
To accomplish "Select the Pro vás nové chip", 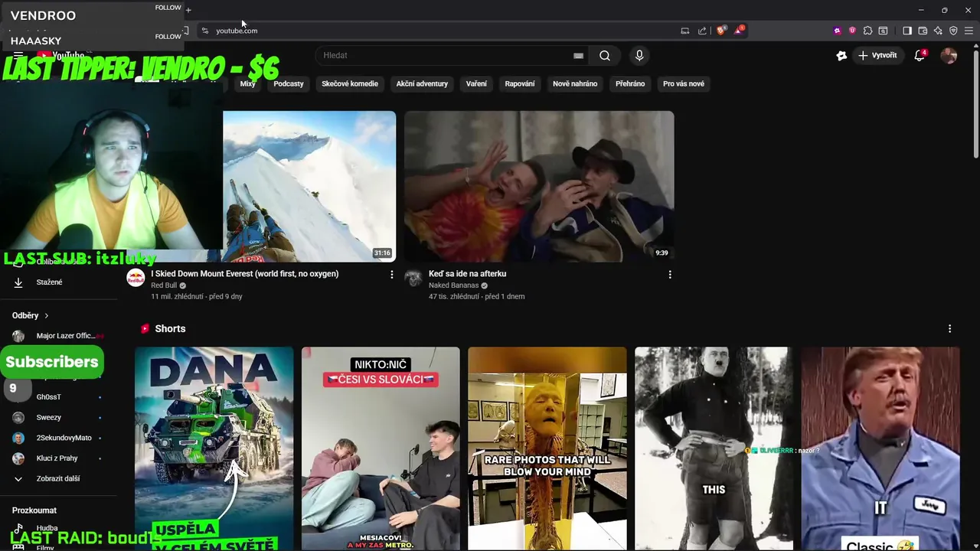I will [684, 83].
